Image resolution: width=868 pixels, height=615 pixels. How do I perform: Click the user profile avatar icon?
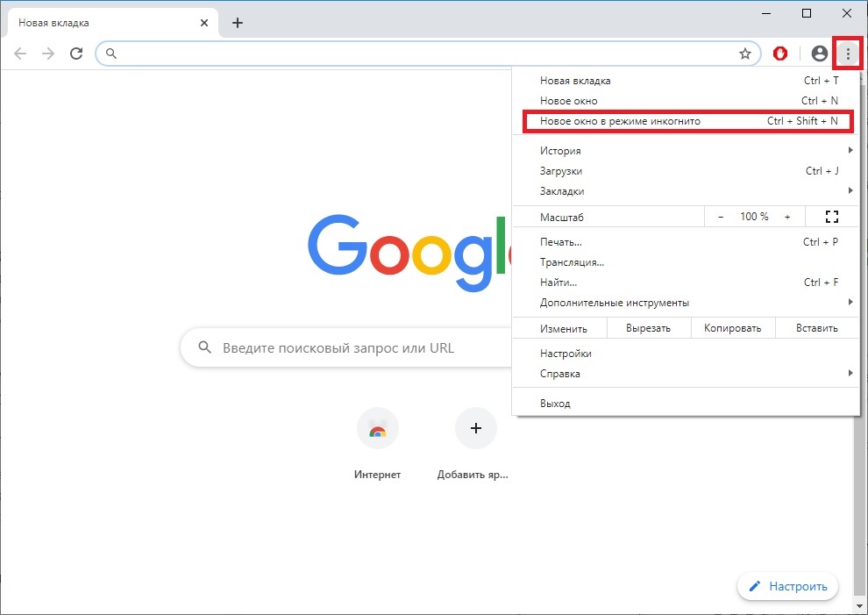click(x=819, y=54)
